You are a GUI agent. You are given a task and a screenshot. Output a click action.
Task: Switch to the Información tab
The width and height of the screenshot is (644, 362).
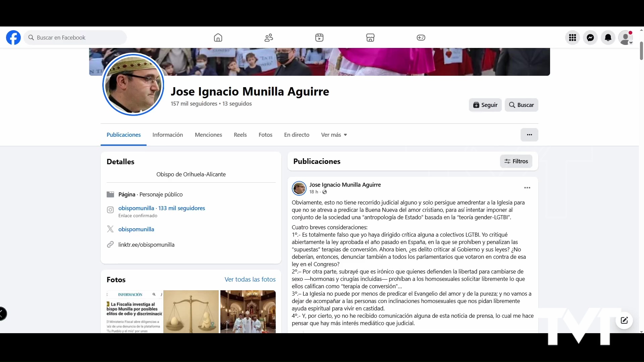tap(168, 134)
